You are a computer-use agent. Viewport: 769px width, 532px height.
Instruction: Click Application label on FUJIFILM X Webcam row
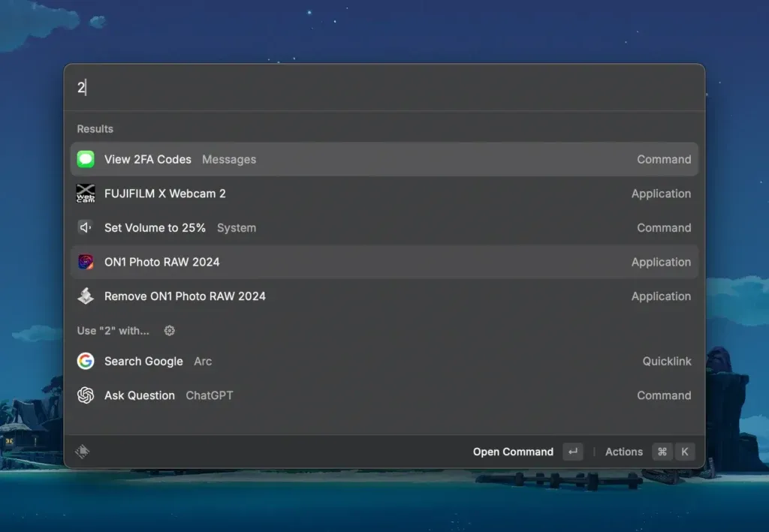pyautogui.click(x=661, y=194)
